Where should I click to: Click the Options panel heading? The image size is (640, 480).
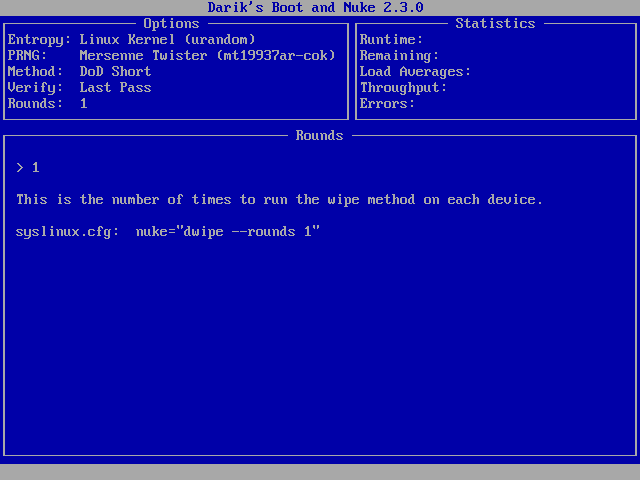tap(171, 24)
